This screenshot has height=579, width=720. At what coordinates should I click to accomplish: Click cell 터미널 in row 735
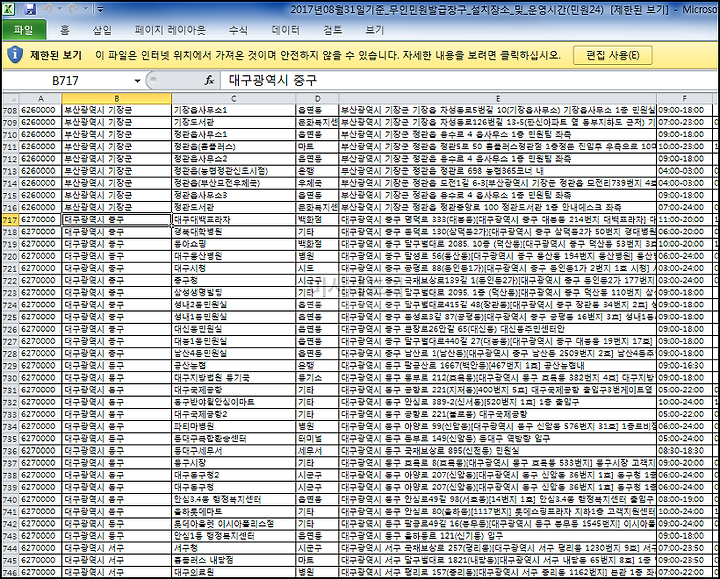pos(317,439)
